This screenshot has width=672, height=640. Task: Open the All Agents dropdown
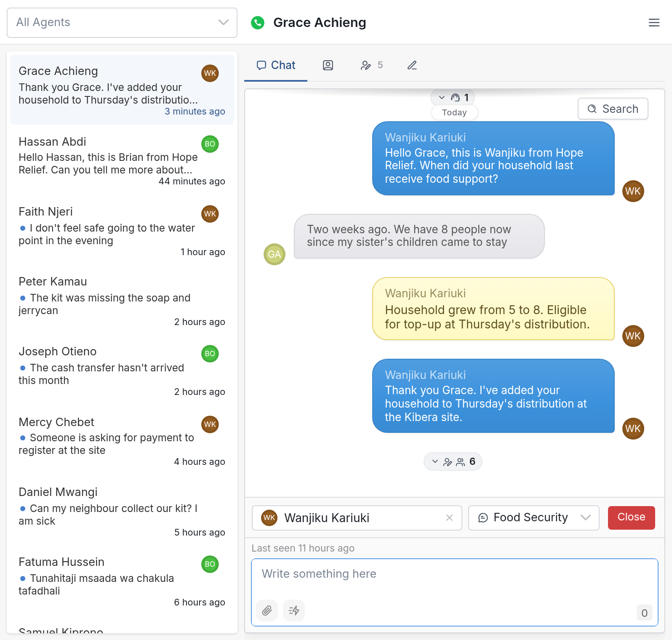[122, 22]
